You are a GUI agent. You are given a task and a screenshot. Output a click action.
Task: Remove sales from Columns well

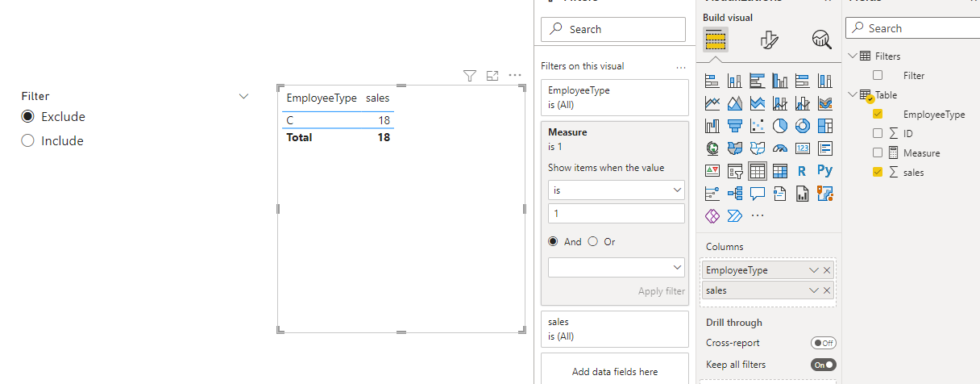[x=827, y=290]
